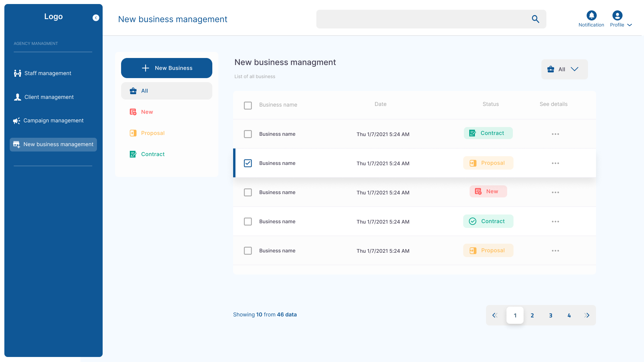The image size is (644, 362).
Task: Sort by Business name column header
Action: (278, 105)
